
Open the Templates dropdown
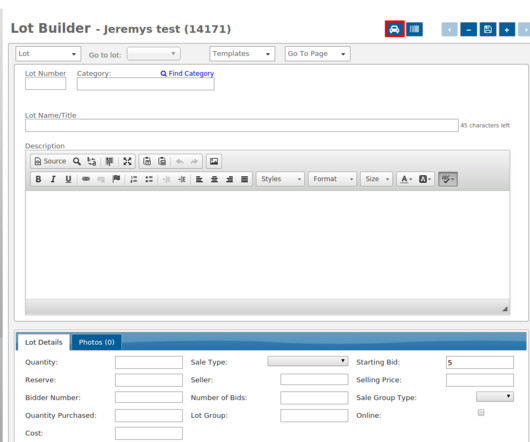pyautogui.click(x=242, y=54)
